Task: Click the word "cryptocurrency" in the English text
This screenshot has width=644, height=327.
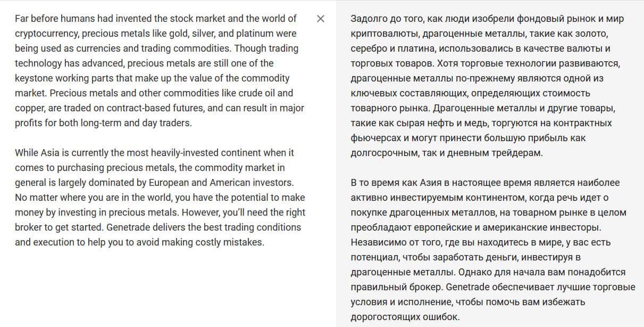Action: pyautogui.click(x=46, y=34)
